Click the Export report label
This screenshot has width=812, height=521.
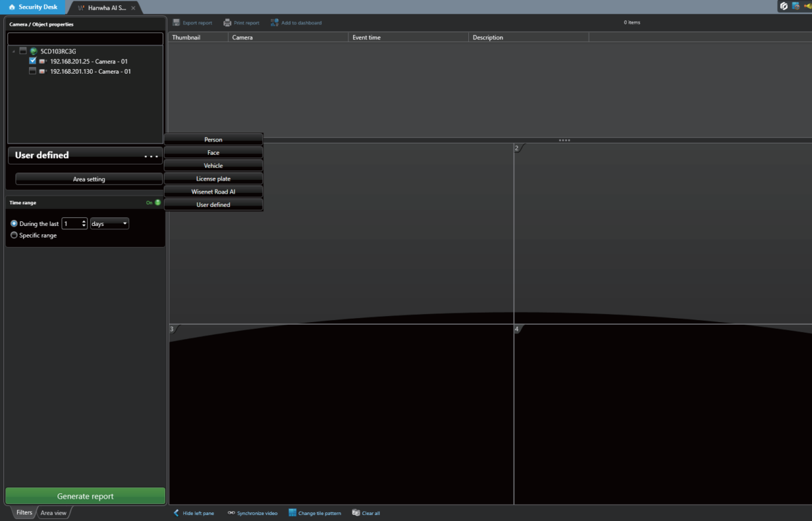[198, 23]
